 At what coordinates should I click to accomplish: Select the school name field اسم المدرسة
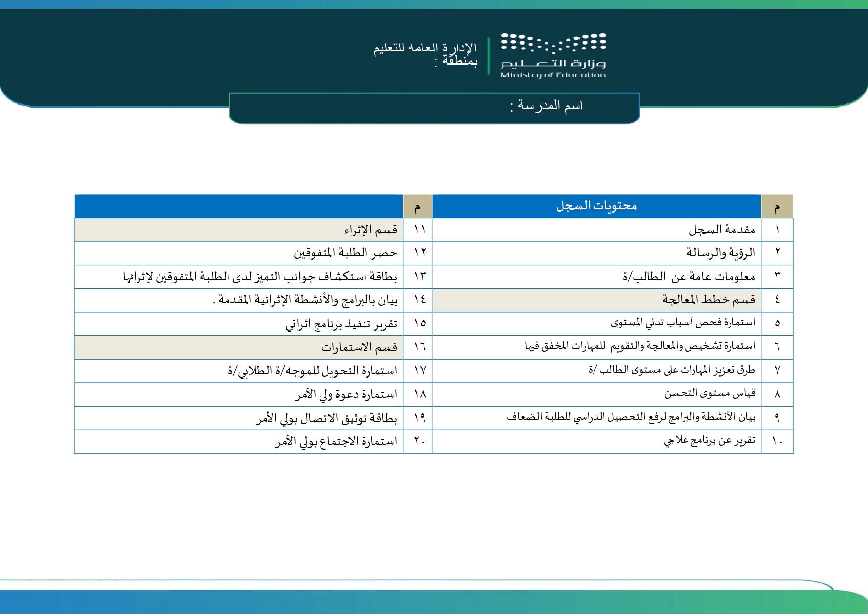click(435, 107)
